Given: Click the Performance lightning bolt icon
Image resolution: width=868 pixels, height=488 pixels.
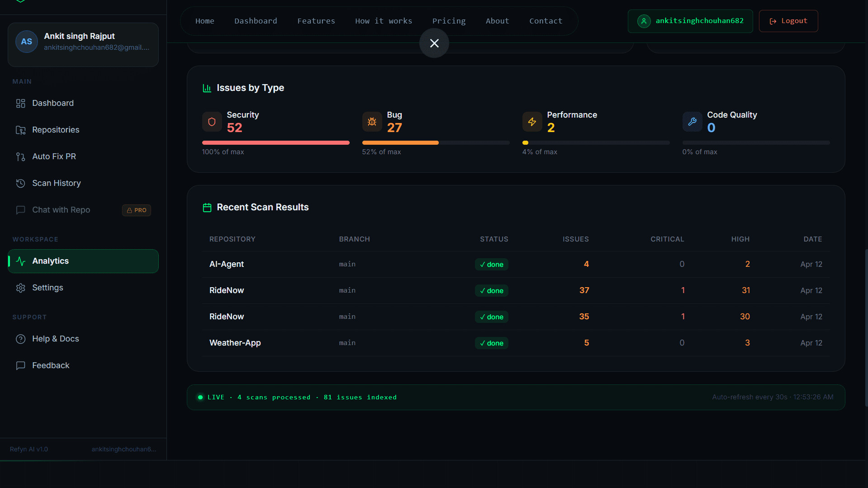Looking at the screenshot, I should click(532, 122).
